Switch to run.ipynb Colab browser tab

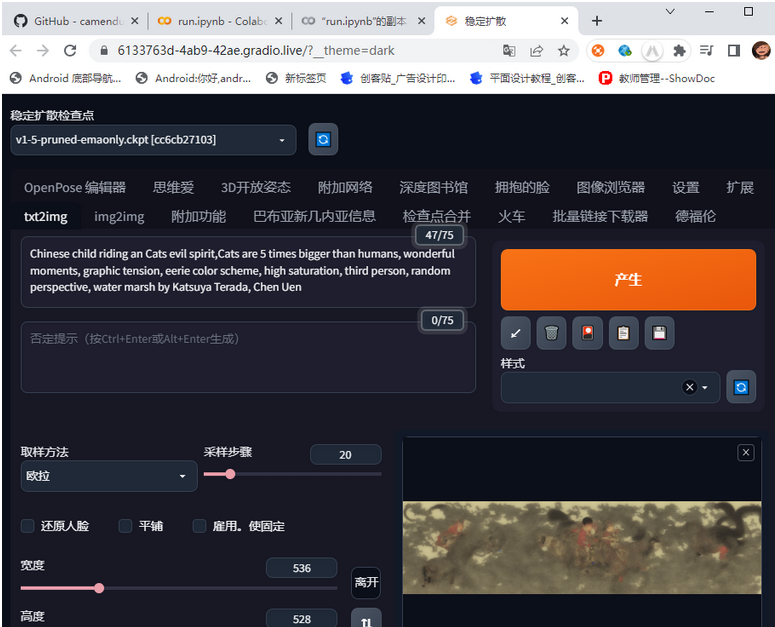pyautogui.click(x=221, y=21)
